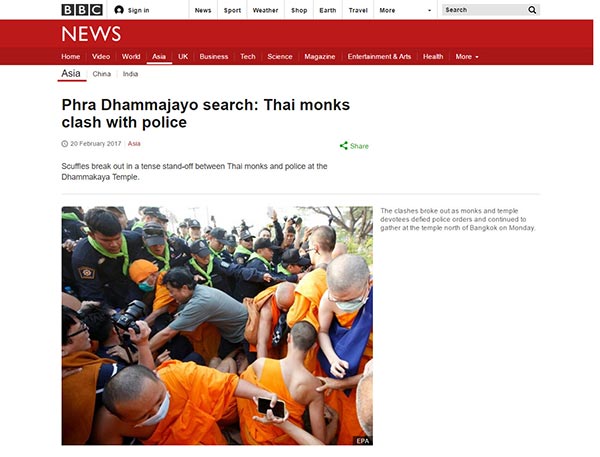
Task: Click into the Search input field
Action: point(484,10)
